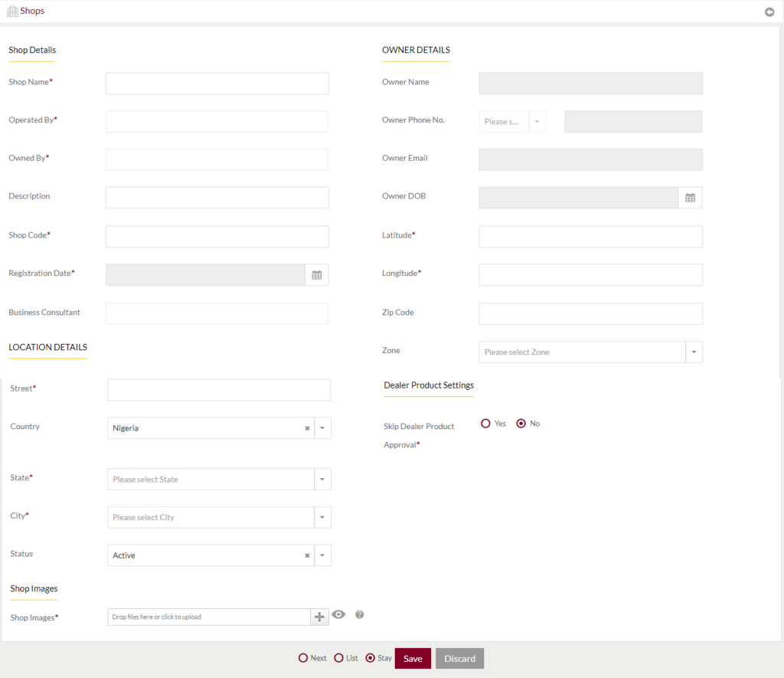
Task: Click the Business Consultant field
Action: [217, 314]
